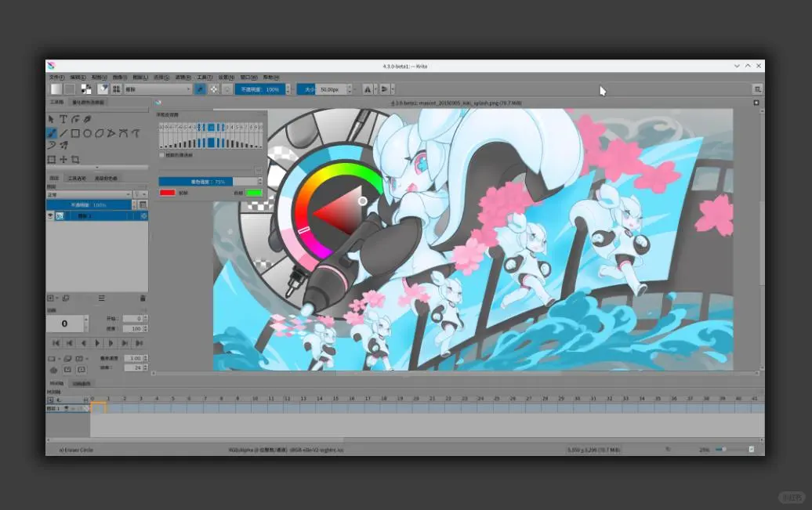The width and height of the screenshot is (812, 510).
Task: Open the 编辑(E) menu
Action: (x=78, y=77)
